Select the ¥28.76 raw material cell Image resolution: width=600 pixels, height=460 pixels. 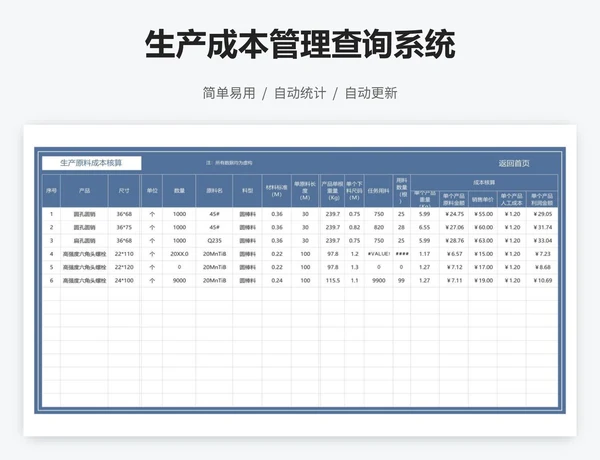454,241
